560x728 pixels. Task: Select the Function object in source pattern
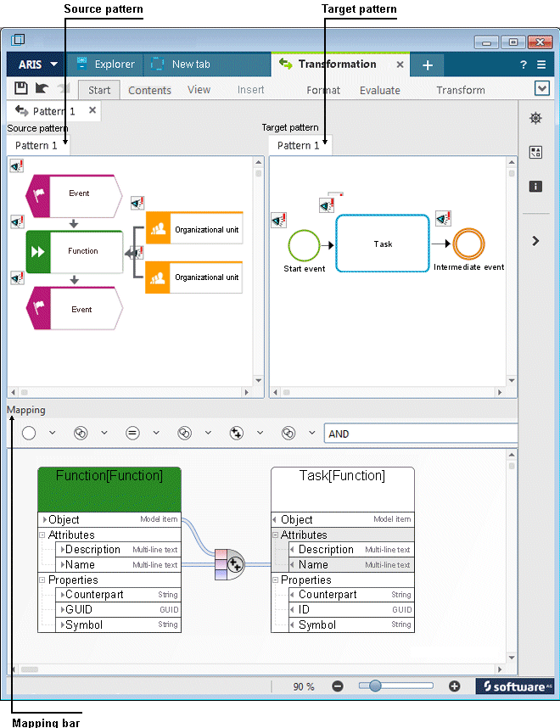75,251
